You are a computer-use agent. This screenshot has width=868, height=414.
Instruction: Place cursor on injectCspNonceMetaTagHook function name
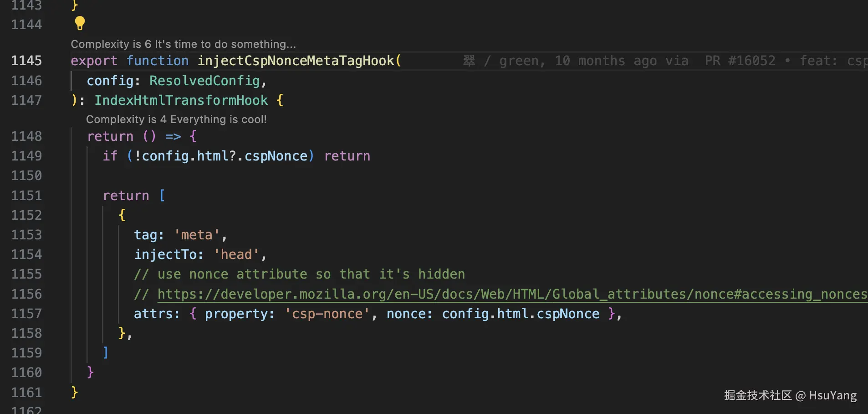coord(296,61)
